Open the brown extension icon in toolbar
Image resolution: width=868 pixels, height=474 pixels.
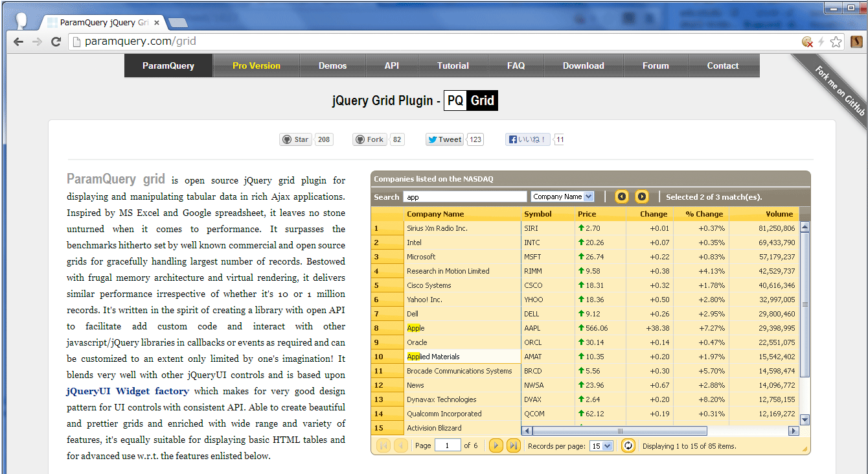click(856, 41)
